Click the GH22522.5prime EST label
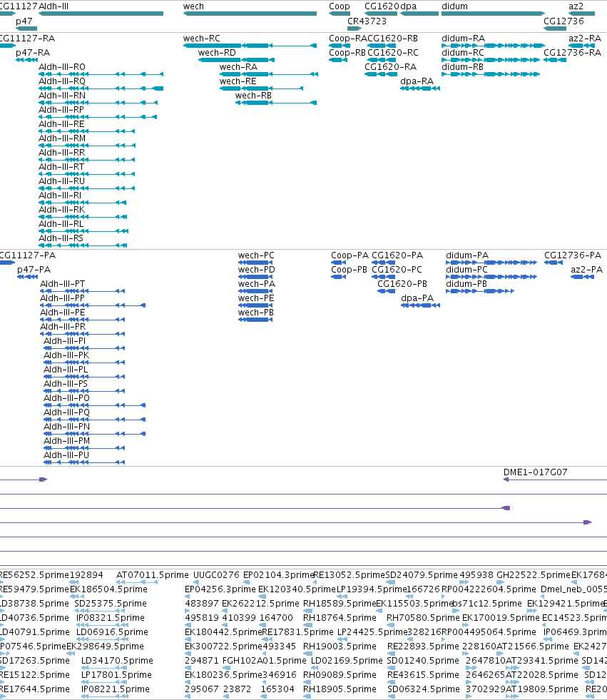The height and width of the screenshot is (700, 607). pos(534,575)
